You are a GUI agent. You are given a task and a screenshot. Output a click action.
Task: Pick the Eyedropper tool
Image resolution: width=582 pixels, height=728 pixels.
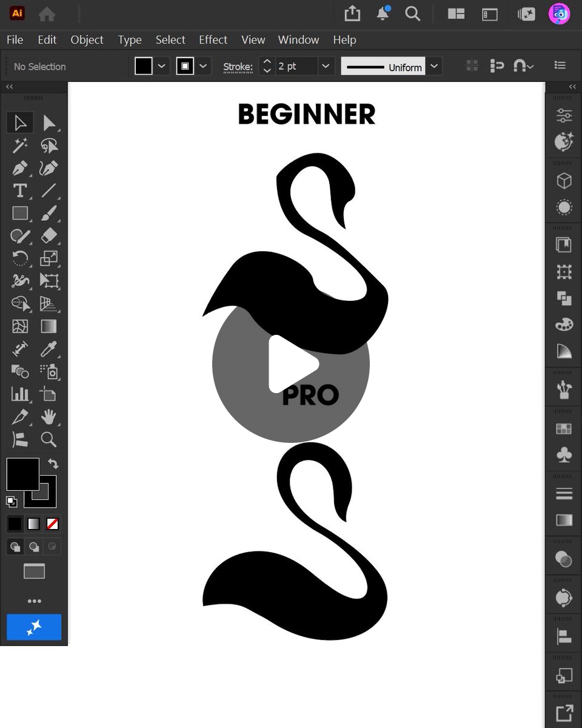pos(48,349)
